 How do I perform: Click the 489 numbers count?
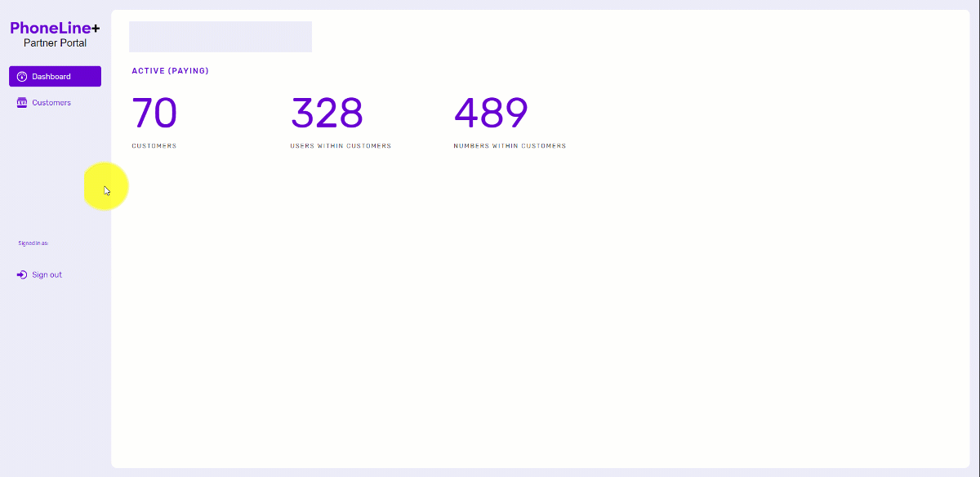pos(491,114)
